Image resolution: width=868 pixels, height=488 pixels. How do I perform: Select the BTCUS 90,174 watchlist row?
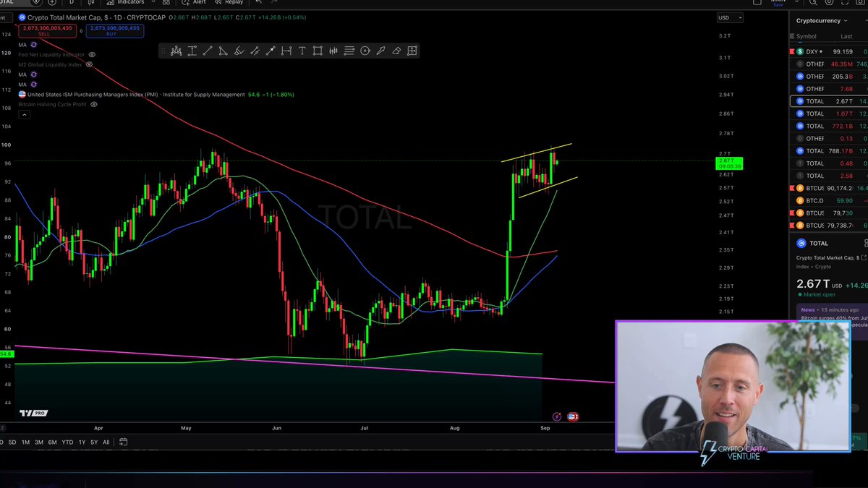pos(828,188)
